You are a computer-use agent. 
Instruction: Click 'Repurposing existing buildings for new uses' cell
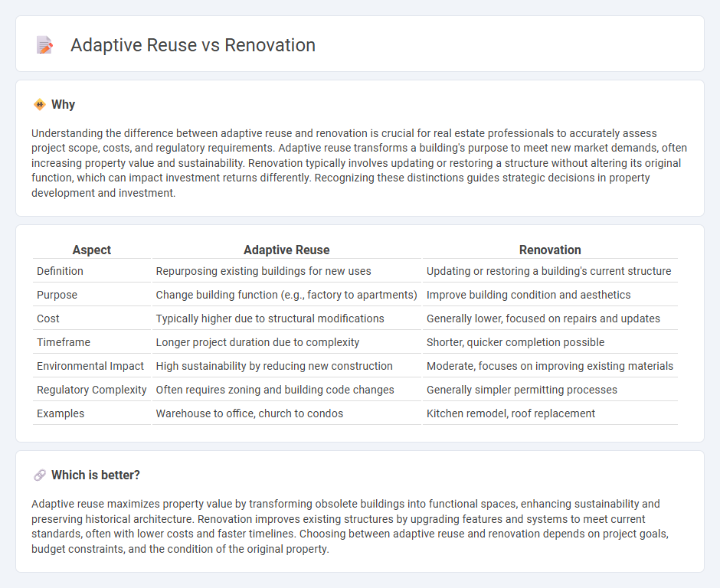pos(263,271)
